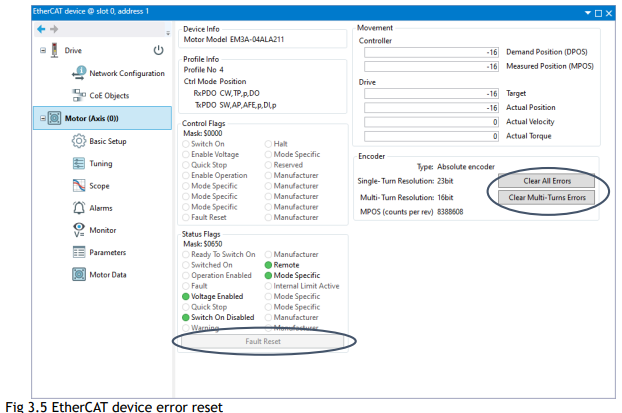The image size is (622, 413).
Task: Toggle the Switch On control flag
Action: click(185, 144)
